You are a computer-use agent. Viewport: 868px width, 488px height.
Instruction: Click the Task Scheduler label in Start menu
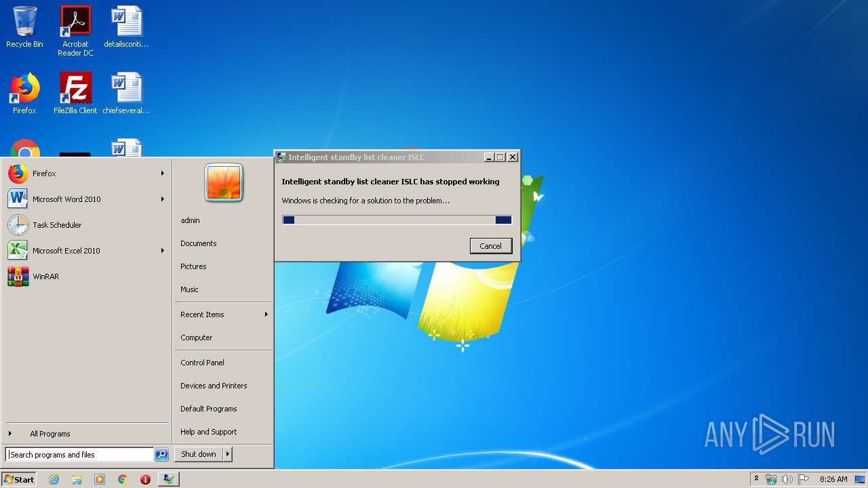click(57, 225)
